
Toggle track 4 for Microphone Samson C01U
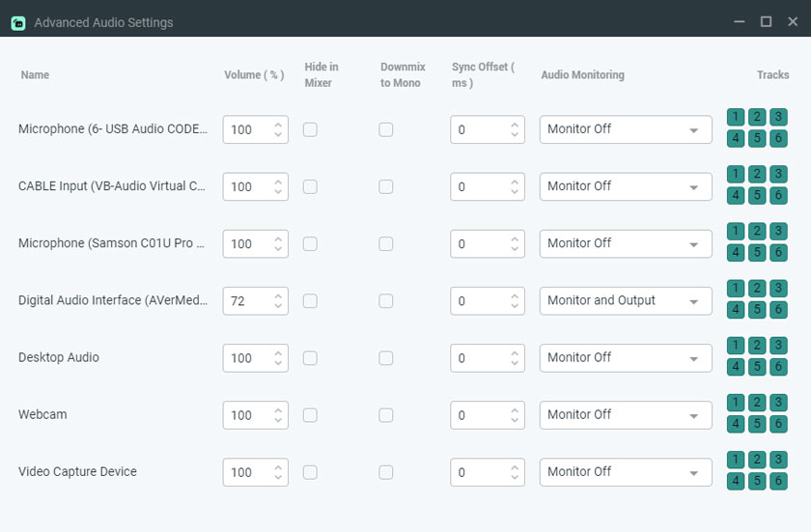point(736,253)
